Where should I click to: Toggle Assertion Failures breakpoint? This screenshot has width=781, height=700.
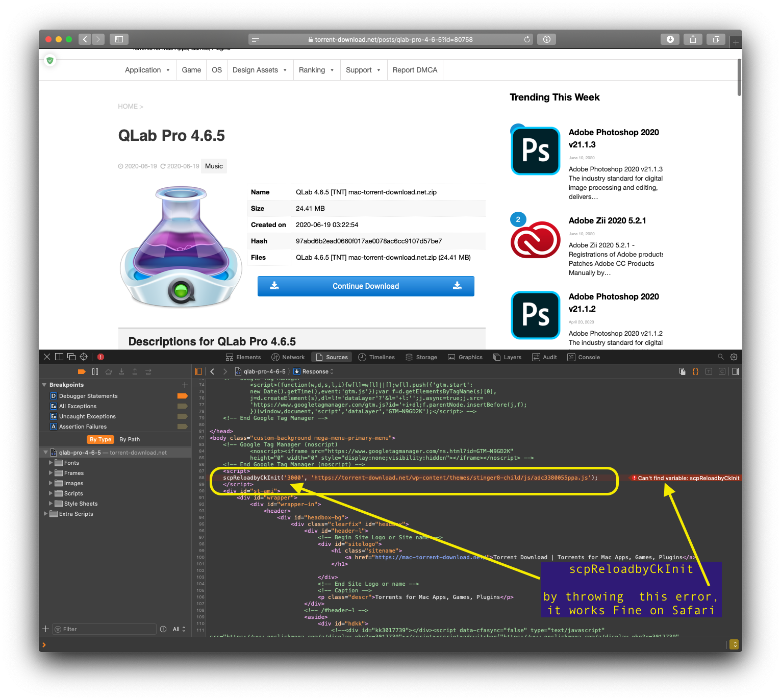(182, 427)
